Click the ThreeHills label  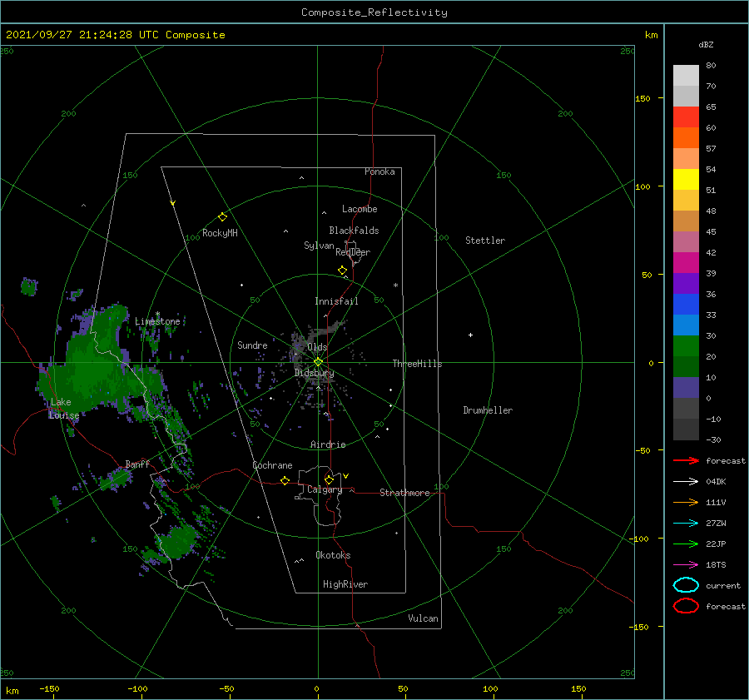[417, 364]
